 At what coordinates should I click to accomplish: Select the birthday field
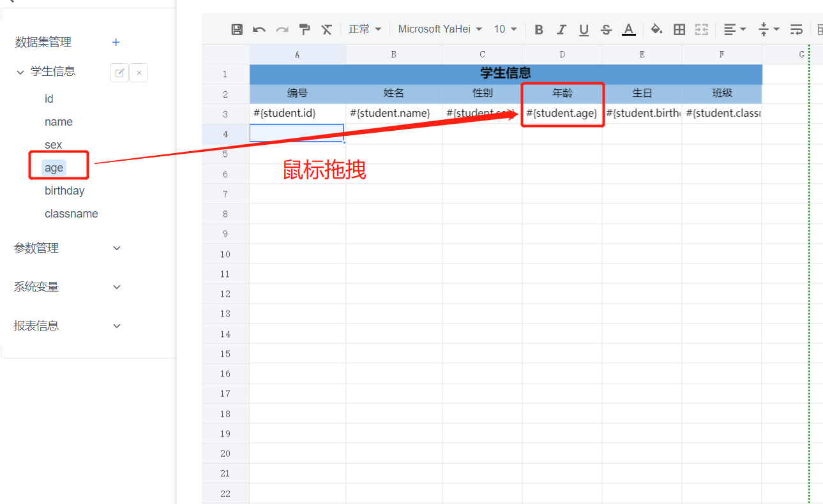click(x=64, y=191)
